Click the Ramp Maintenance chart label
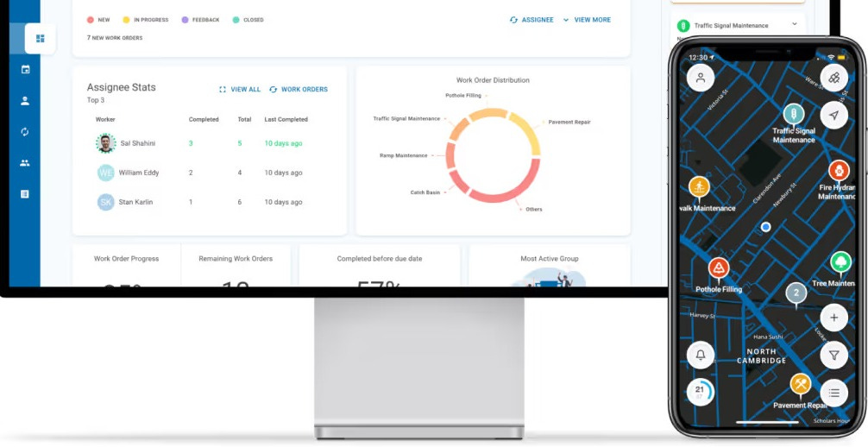The height and width of the screenshot is (447, 868). point(404,155)
